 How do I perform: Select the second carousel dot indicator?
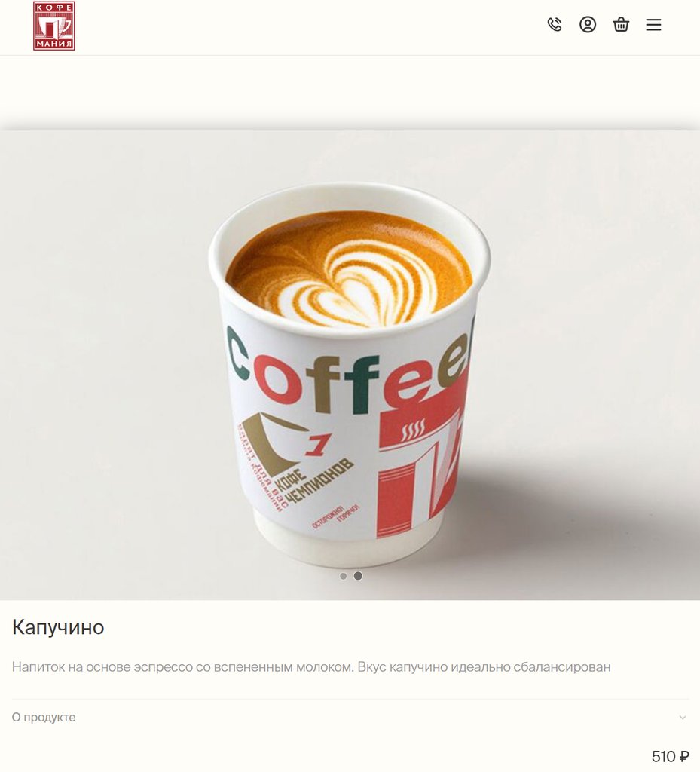pyautogui.click(x=358, y=575)
